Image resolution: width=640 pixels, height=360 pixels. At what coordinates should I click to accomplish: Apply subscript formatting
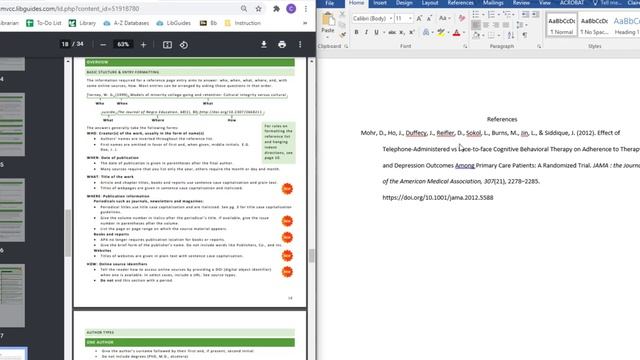(x=402, y=32)
